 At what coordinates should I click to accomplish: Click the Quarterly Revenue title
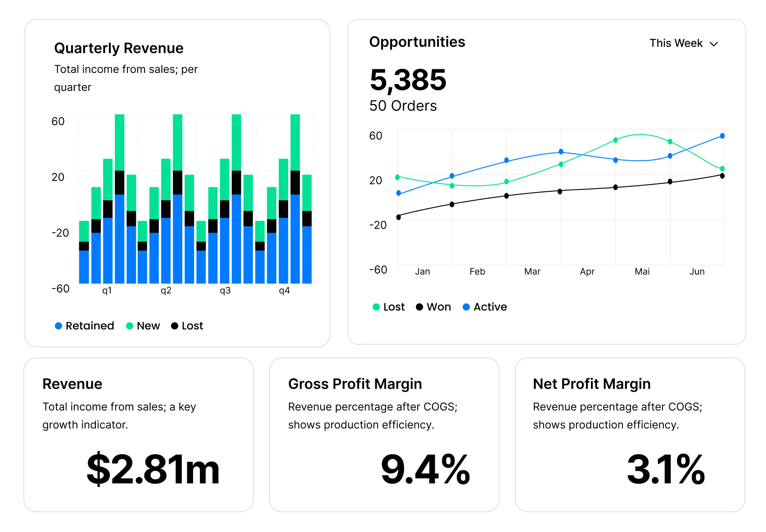point(119,48)
